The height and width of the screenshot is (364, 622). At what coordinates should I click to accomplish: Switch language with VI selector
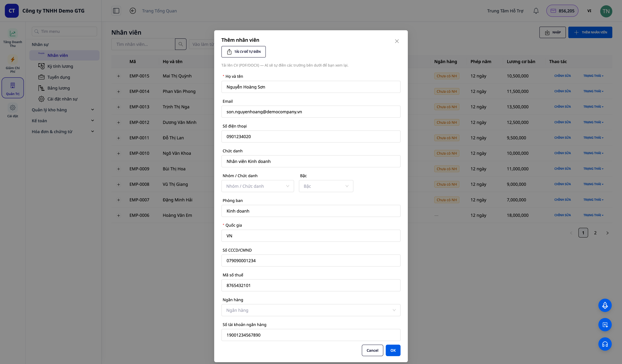click(x=589, y=11)
